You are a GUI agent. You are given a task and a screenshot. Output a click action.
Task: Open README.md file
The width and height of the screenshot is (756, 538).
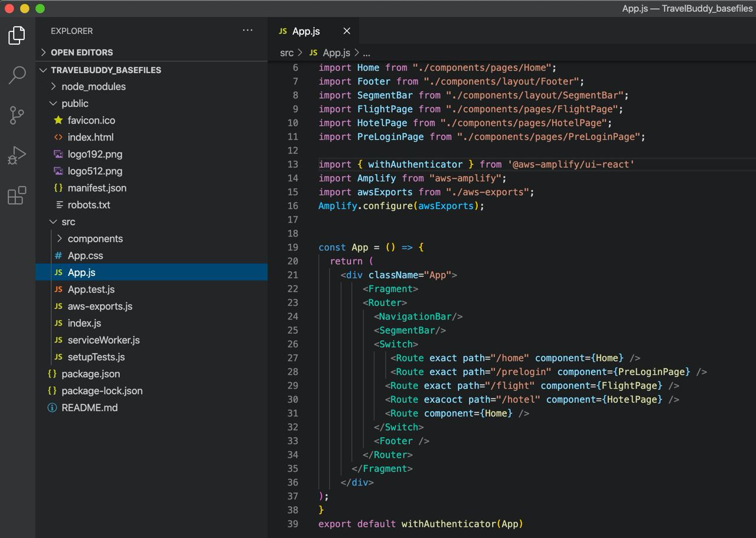pos(89,408)
